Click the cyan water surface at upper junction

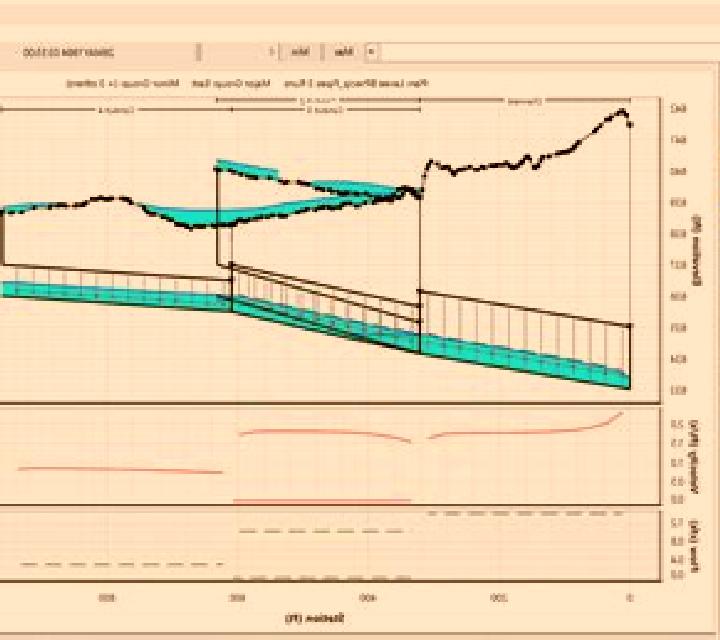(246, 168)
